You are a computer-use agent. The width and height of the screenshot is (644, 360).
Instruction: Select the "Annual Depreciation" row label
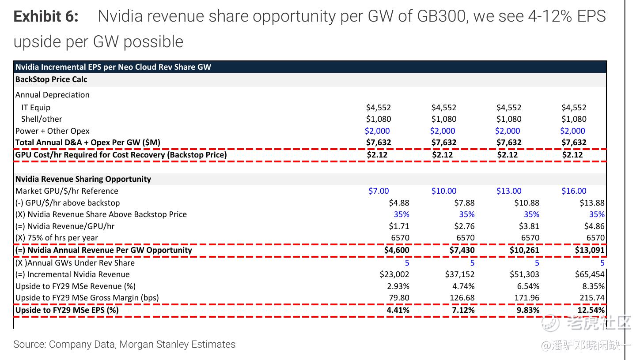point(52,95)
